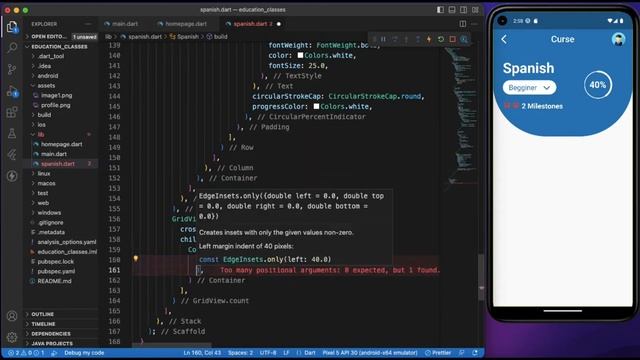The width and height of the screenshot is (640, 360).
Task: Open pubspec.yaml in the explorer
Action: point(56,271)
